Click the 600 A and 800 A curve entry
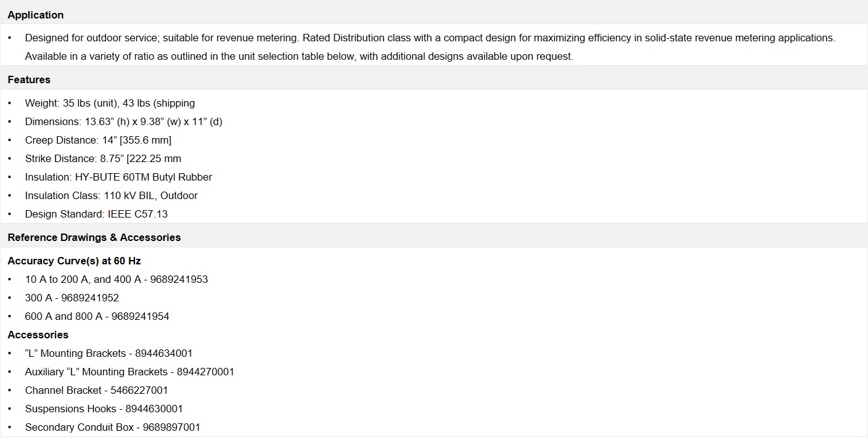868x440 pixels. pyautogui.click(x=97, y=316)
